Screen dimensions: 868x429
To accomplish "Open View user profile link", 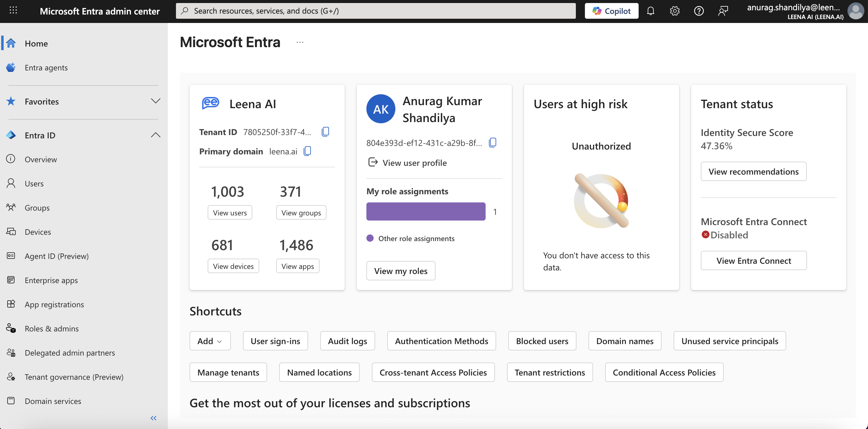I will (414, 163).
